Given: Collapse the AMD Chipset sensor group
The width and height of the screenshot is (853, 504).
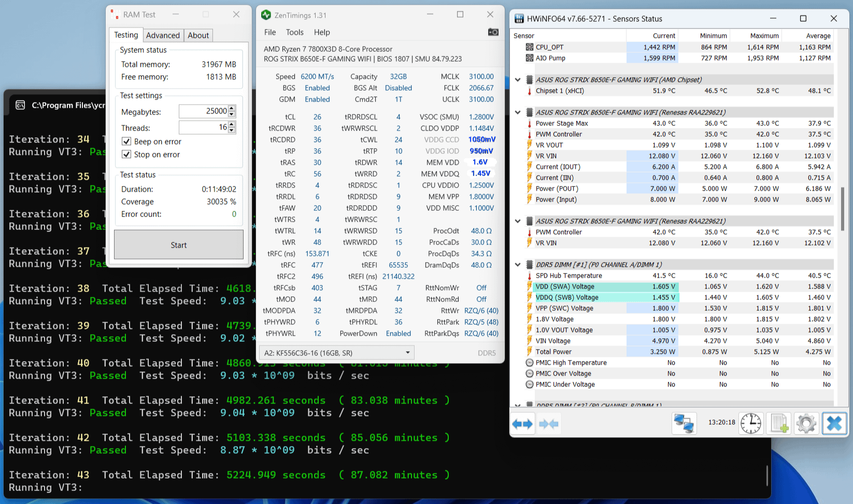Looking at the screenshot, I should tap(518, 80).
